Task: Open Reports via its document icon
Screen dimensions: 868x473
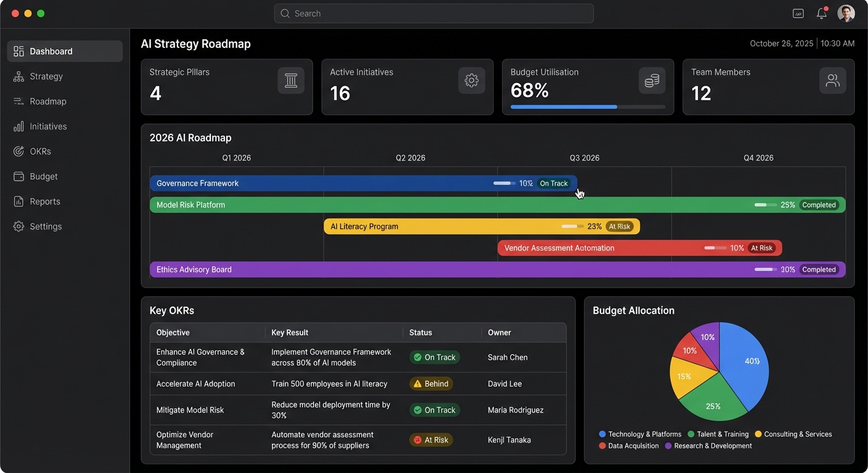Action: [19, 201]
